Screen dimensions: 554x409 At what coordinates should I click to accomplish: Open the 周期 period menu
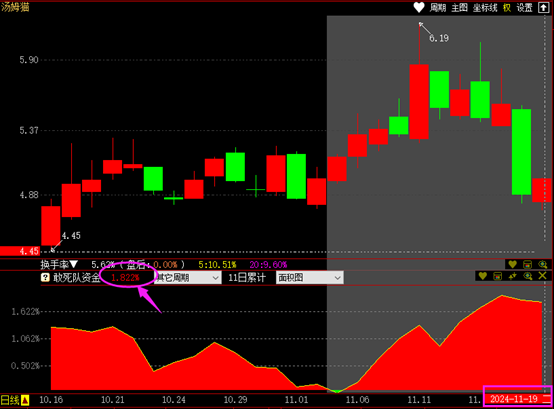[x=438, y=7]
